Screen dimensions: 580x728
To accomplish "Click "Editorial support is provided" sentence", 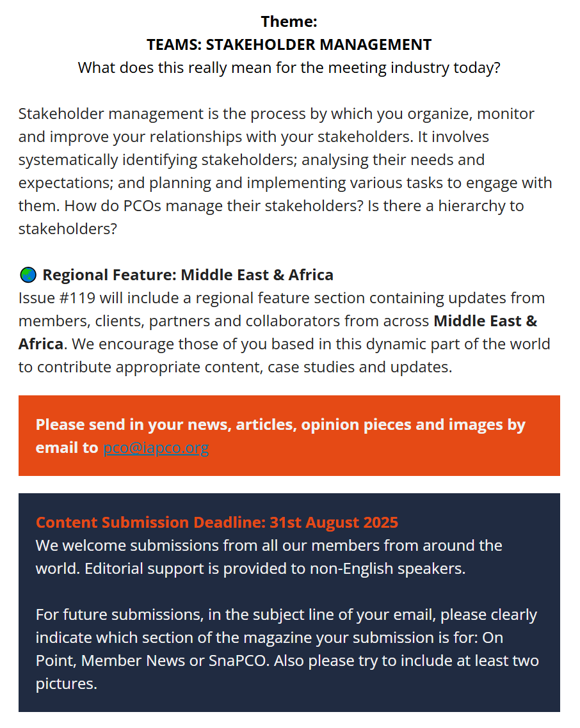I will point(275,569).
